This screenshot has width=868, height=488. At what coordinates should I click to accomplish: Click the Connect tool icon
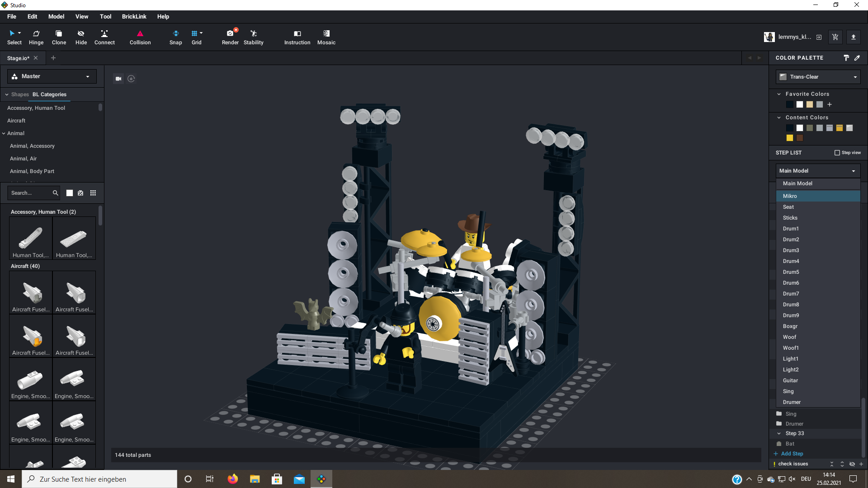(x=104, y=37)
